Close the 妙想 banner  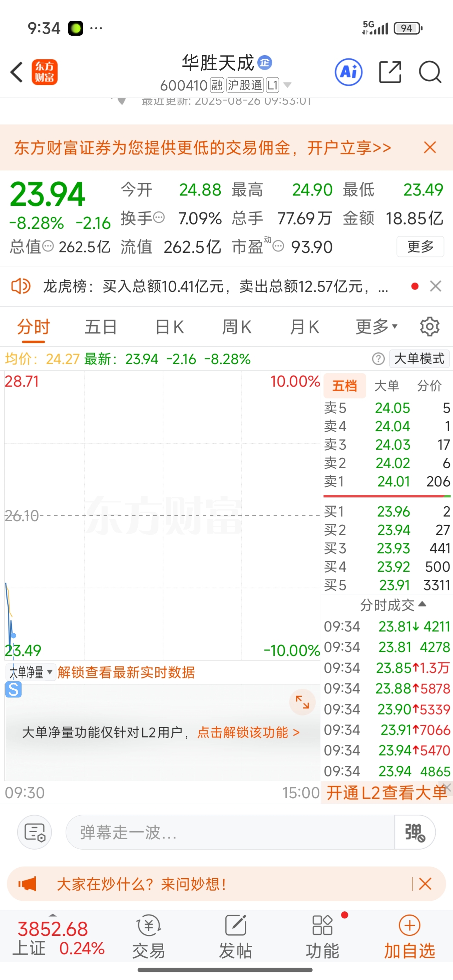pyautogui.click(x=425, y=884)
